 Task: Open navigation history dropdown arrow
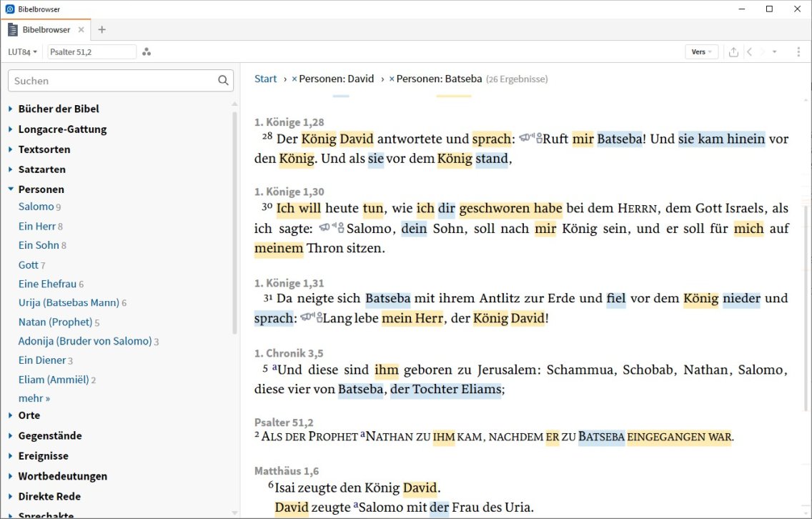[775, 51]
